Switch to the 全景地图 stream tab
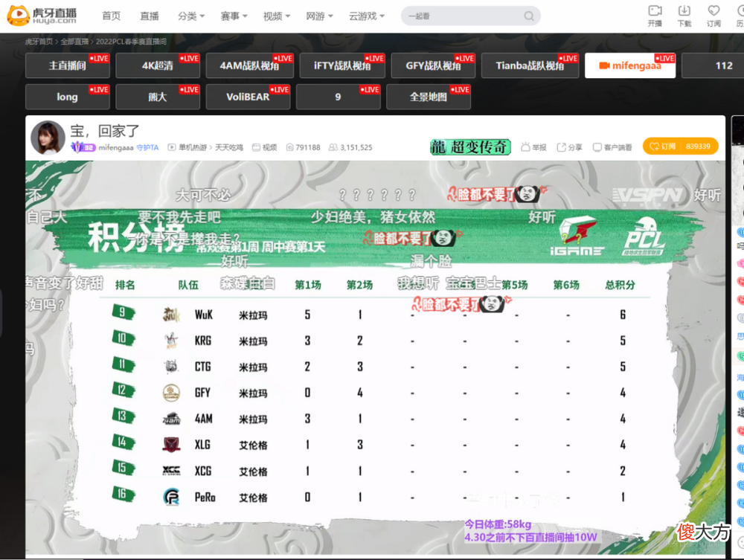 (429, 97)
